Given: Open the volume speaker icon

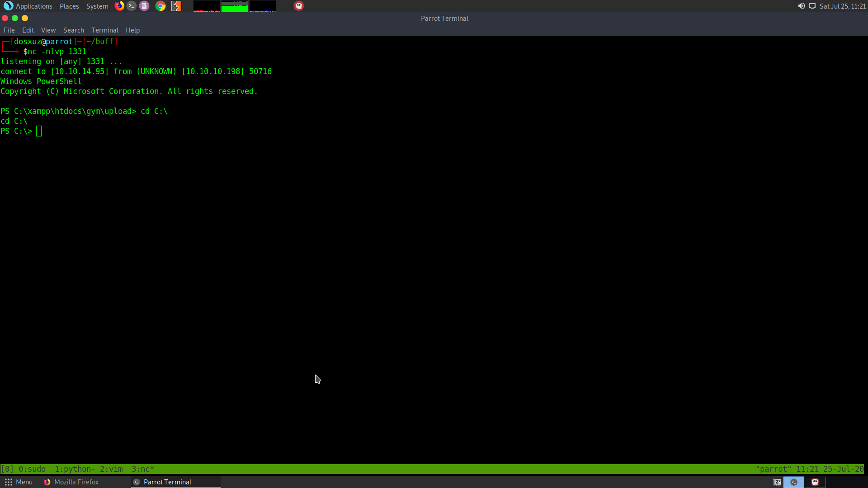Looking at the screenshot, I should 801,6.
